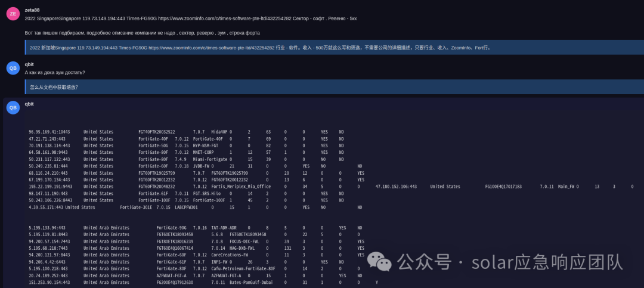
Task: Select the row 50.243.106.226:8443
Action: (x=187, y=200)
